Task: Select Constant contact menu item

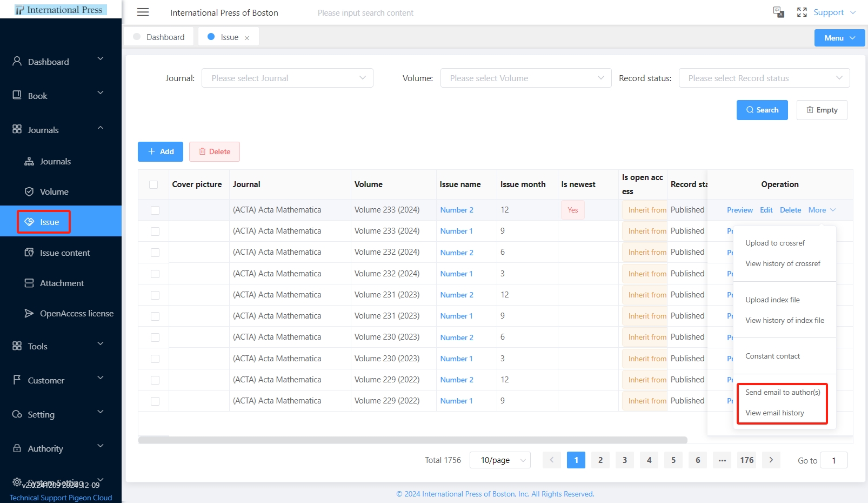Action: pyautogui.click(x=772, y=356)
